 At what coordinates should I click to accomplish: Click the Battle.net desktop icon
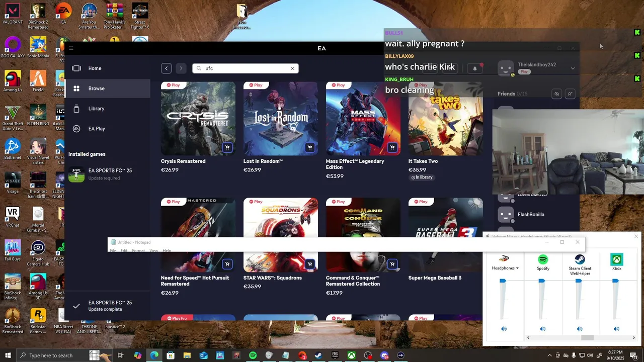click(13, 149)
